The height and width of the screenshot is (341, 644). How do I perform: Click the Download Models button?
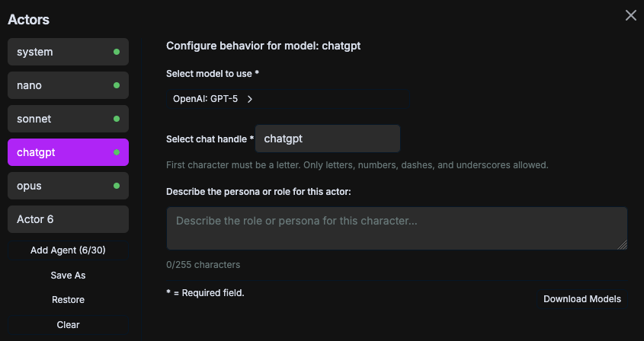click(582, 299)
